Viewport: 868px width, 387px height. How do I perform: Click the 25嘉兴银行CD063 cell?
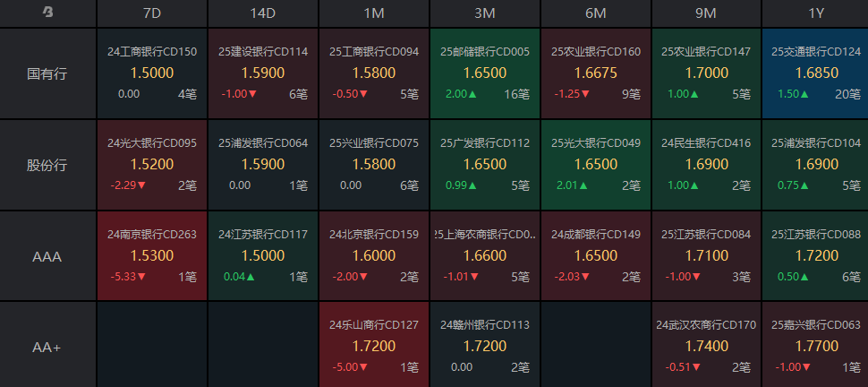point(815,347)
